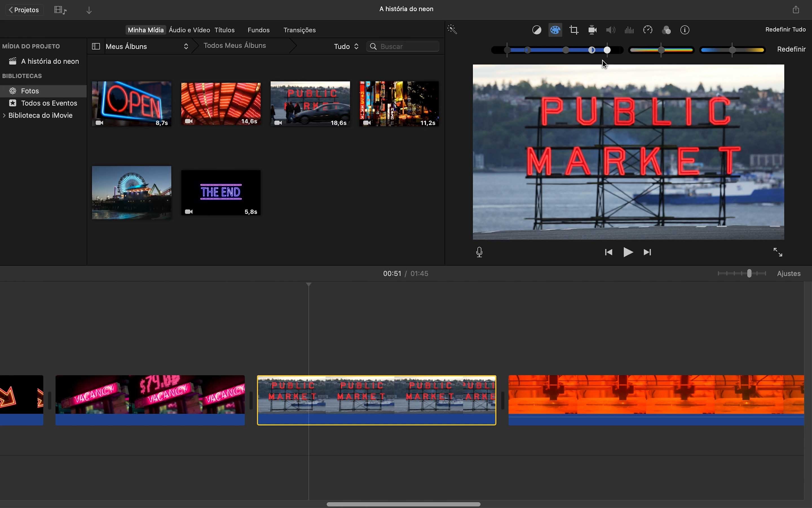Play the video in the viewer
This screenshot has height=508, width=812.
pyautogui.click(x=628, y=252)
